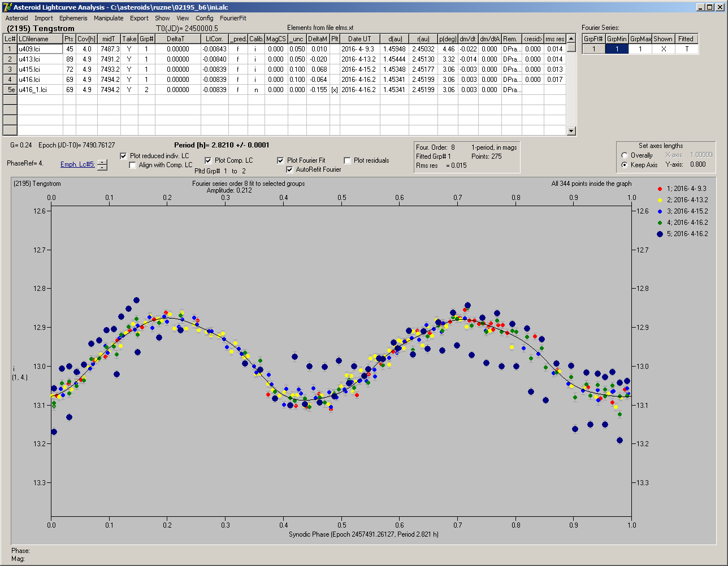Select Overally axes length radio button
The width and height of the screenshot is (728, 566).
click(625, 155)
